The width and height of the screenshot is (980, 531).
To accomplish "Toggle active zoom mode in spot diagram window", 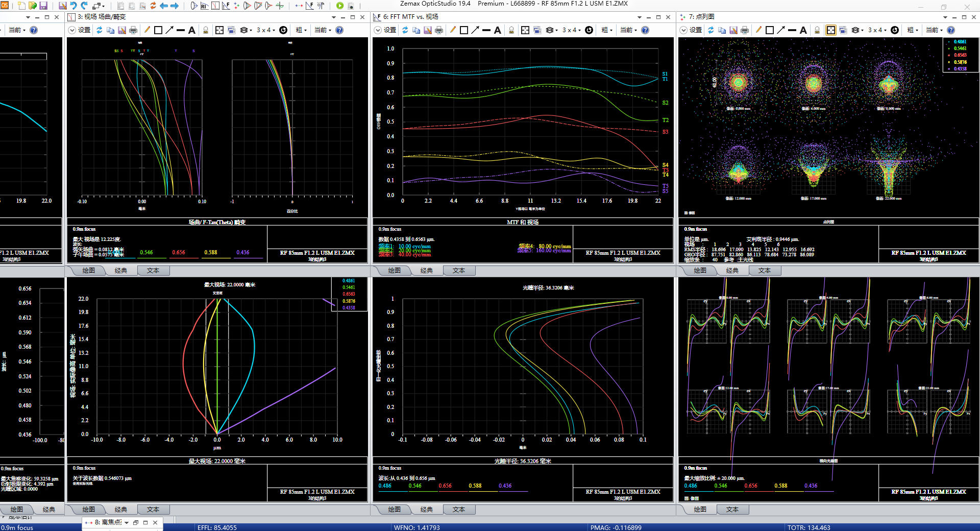I will click(x=830, y=30).
